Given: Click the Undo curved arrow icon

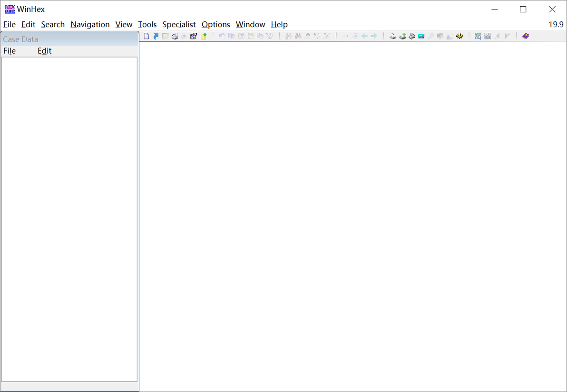Looking at the screenshot, I should click(222, 36).
